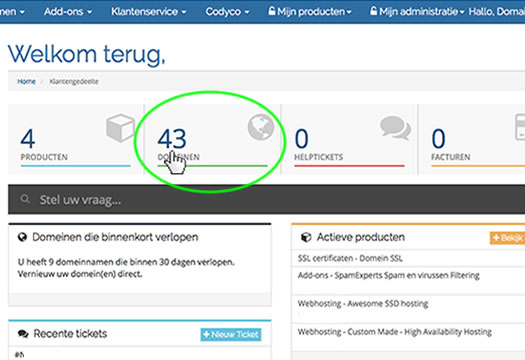The height and width of the screenshot is (360, 525).
Task: Select the 'Actieve producten' panel heading
Action: [361, 237]
